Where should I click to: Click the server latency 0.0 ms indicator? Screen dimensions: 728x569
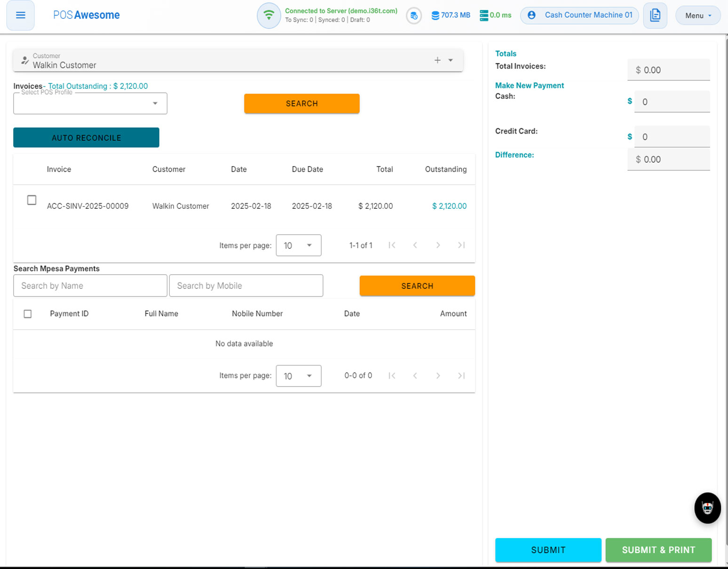tap(495, 15)
